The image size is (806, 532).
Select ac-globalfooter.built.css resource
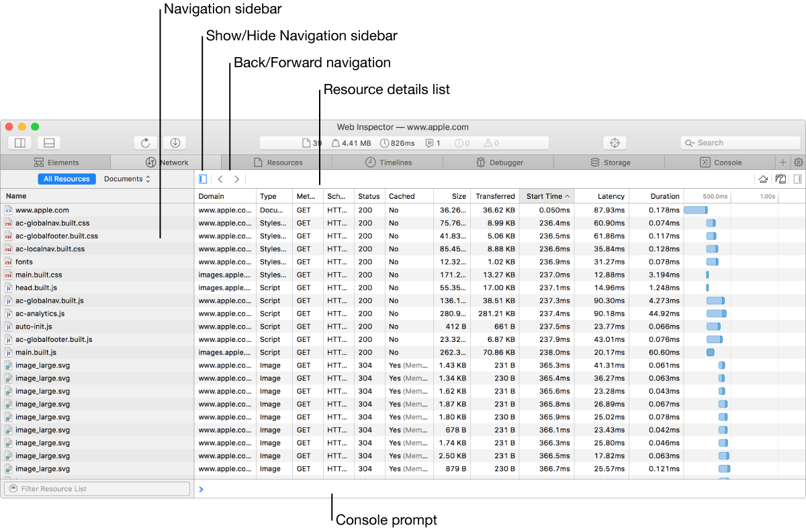click(97, 236)
